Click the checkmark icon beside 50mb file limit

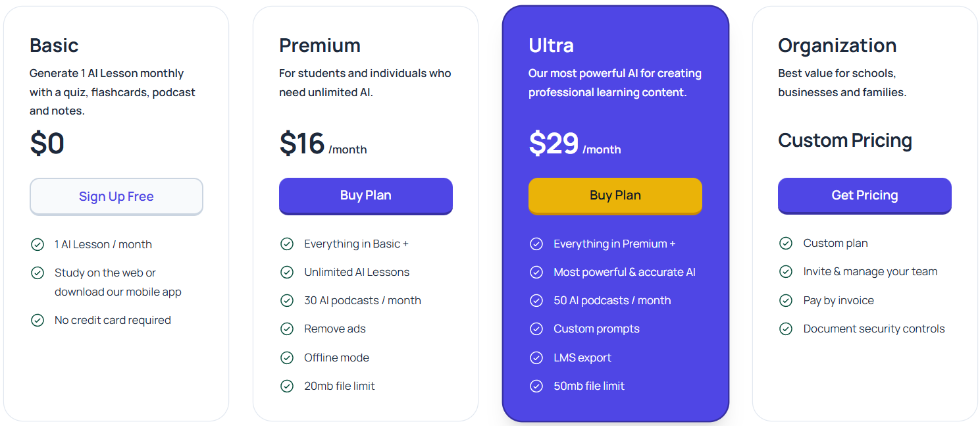tap(536, 386)
